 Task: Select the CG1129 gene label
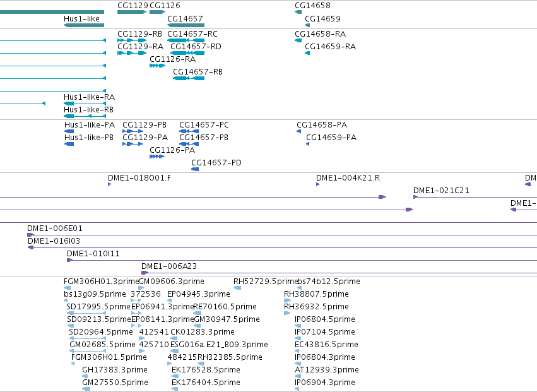[x=133, y=6]
